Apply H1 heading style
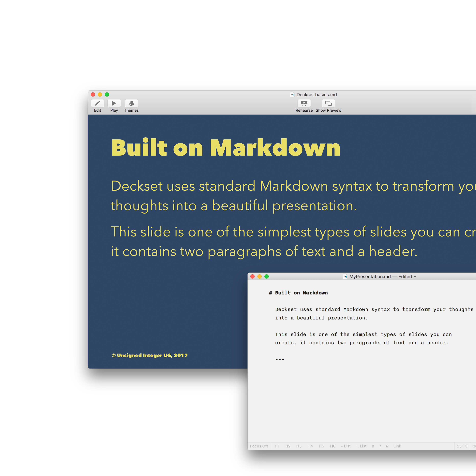Screen dimensions: 476x476 tap(277, 446)
